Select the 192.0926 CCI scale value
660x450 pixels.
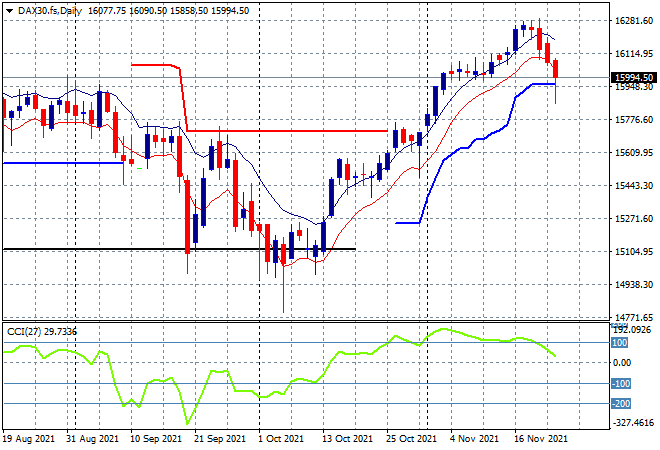[632, 330]
